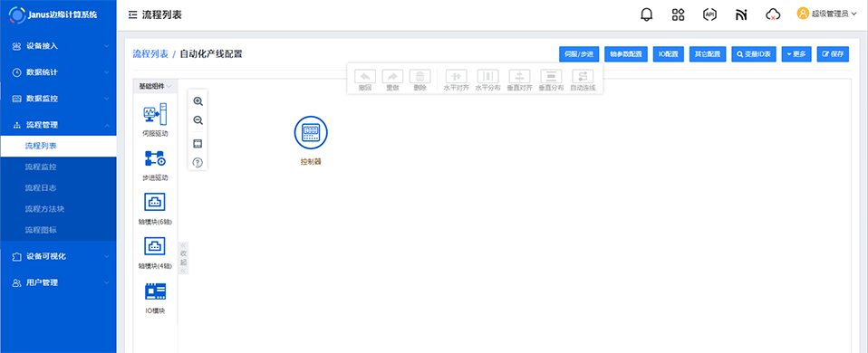The image size is (868, 353).
Task: Click the 保存 save button
Action: pyautogui.click(x=833, y=54)
